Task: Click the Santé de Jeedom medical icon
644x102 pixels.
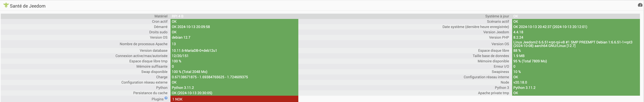Action: [6, 5]
